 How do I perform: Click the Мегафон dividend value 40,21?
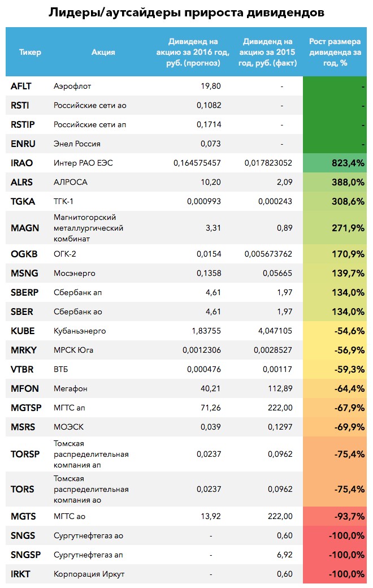click(x=210, y=388)
